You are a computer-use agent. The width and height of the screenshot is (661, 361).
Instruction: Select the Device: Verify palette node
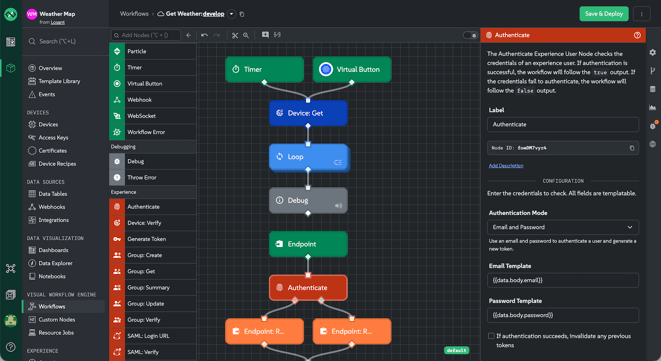153,223
